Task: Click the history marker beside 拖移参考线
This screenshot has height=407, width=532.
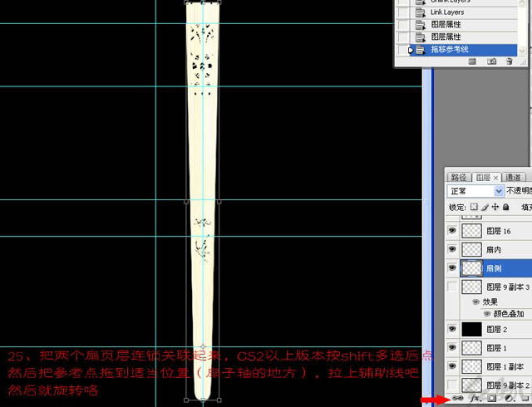Action: pos(411,50)
